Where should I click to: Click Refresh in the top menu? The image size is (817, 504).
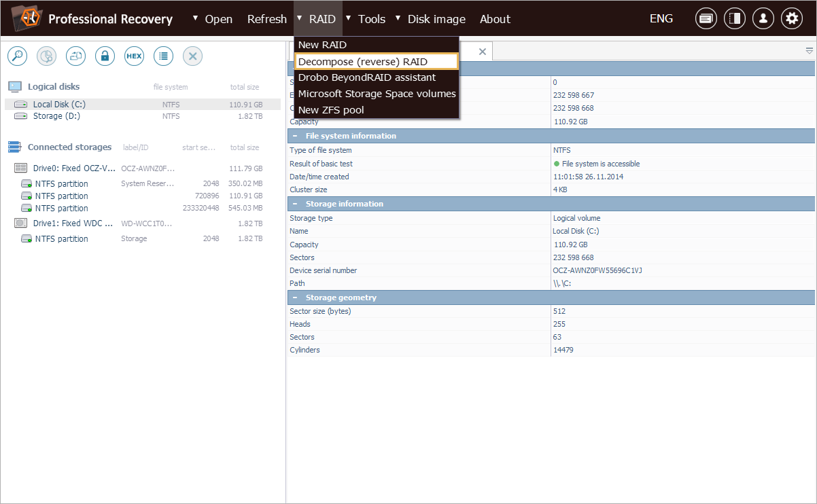click(267, 19)
